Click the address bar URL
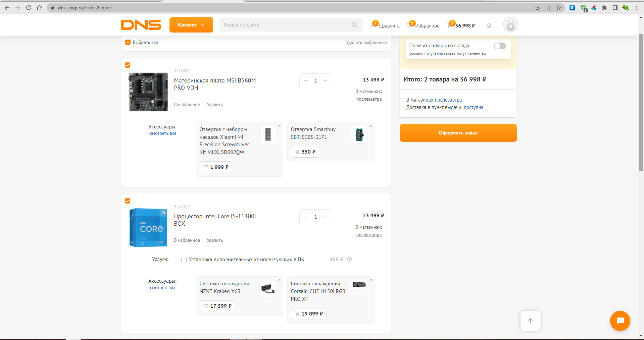The width and height of the screenshot is (644, 340). pos(85,8)
